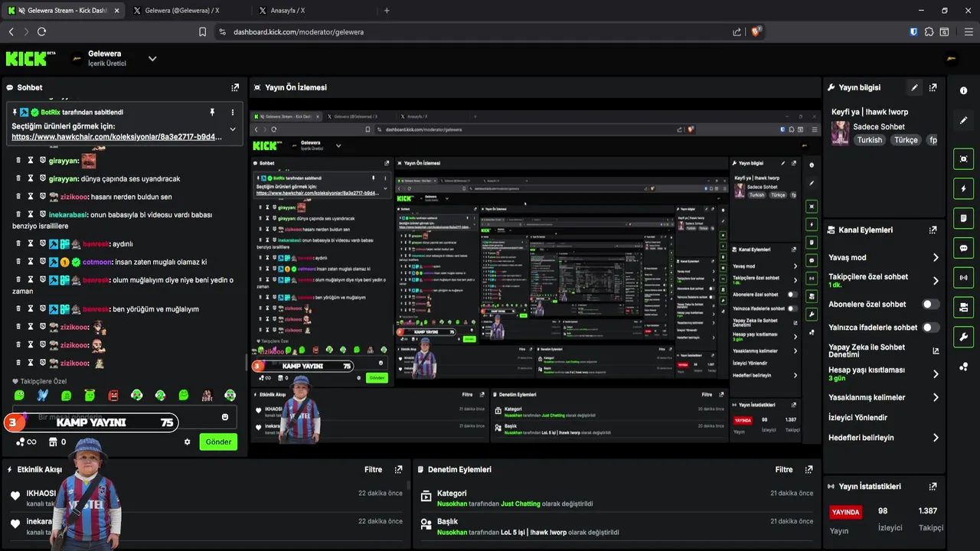Image resolution: width=980 pixels, height=551 pixels.
Task: Send the message with Gönder
Action: pyautogui.click(x=218, y=442)
